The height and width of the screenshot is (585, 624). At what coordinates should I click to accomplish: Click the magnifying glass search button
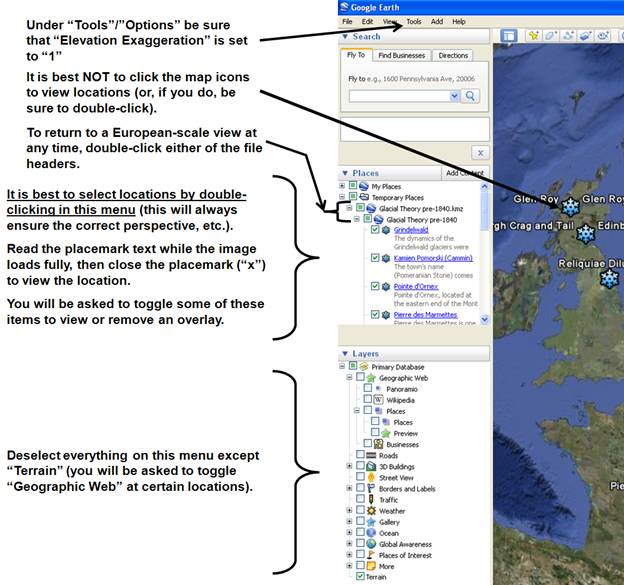[471, 96]
